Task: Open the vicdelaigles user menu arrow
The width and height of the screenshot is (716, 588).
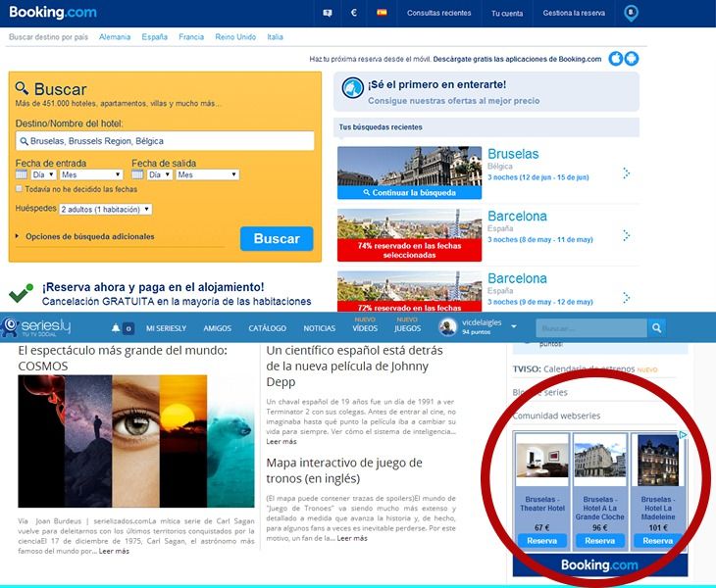Action: coord(513,326)
